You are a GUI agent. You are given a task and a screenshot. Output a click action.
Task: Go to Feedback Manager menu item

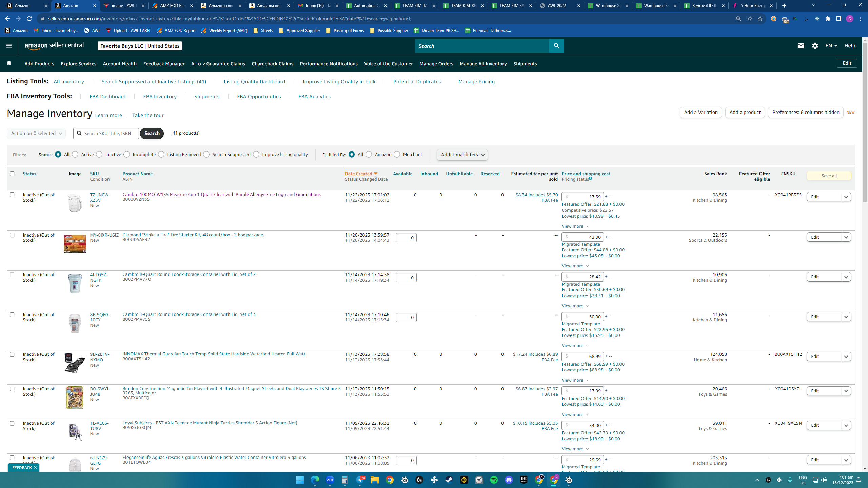[x=164, y=64]
